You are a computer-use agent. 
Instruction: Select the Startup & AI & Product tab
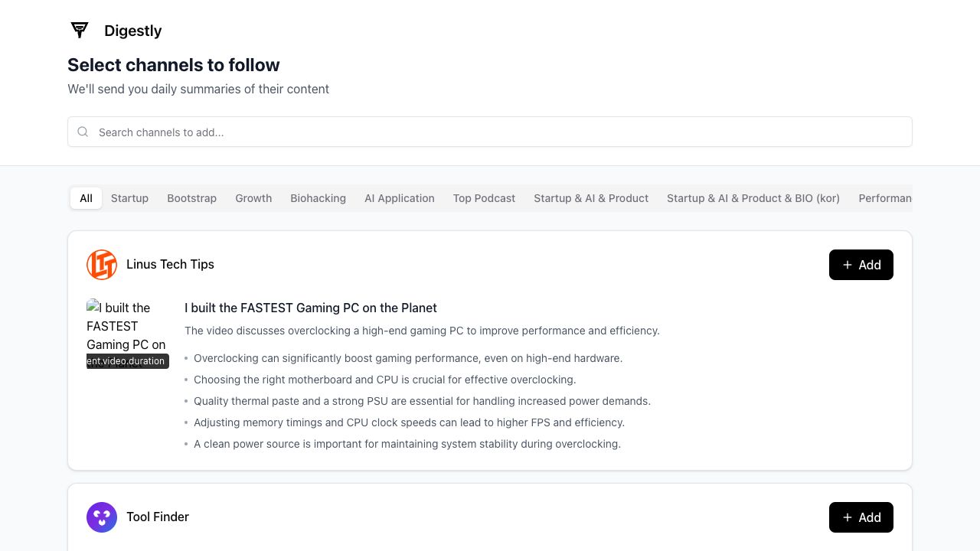(591, 198)
